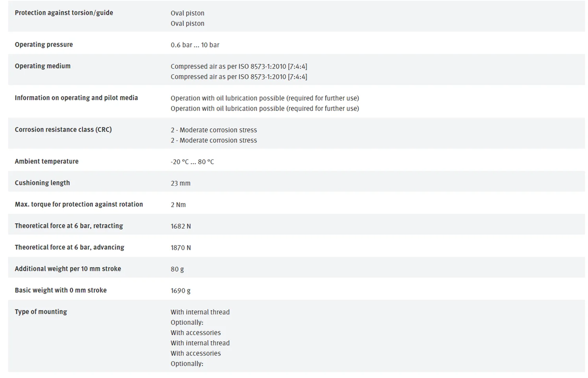
Task: Click the Cushioning length label
Action: point(42,183)
